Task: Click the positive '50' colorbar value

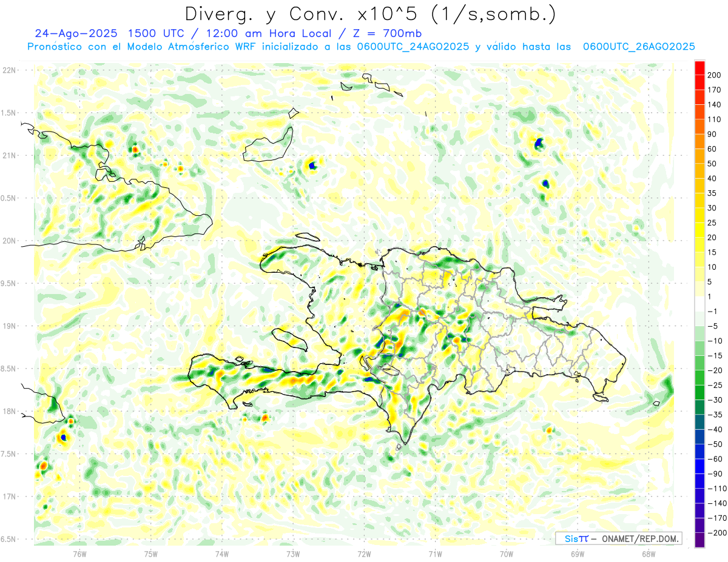Action: [x=713, y=164]
